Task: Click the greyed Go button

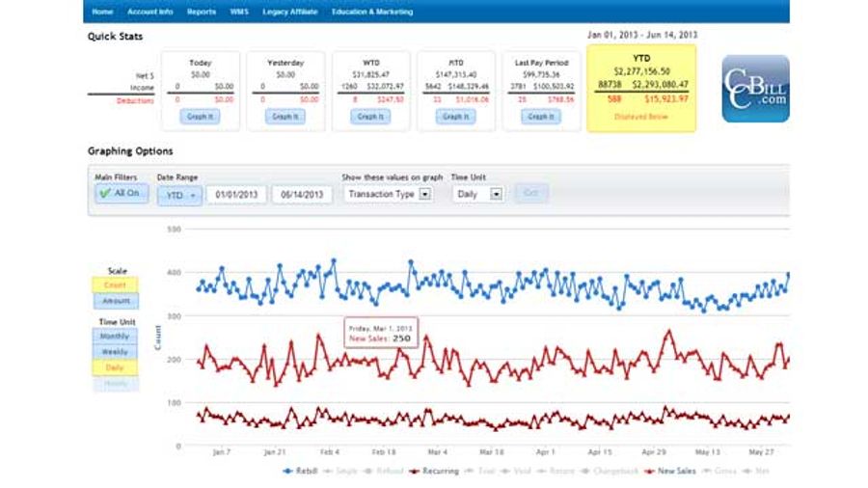Action: [530, 193]
